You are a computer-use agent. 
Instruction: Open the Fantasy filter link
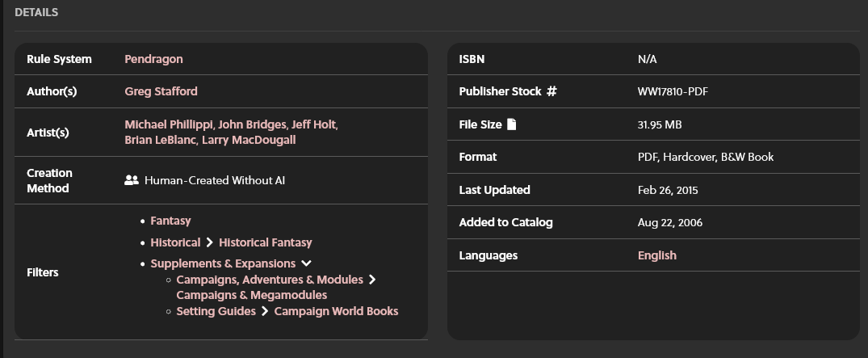pyautogui.click(x=170, y=221)
